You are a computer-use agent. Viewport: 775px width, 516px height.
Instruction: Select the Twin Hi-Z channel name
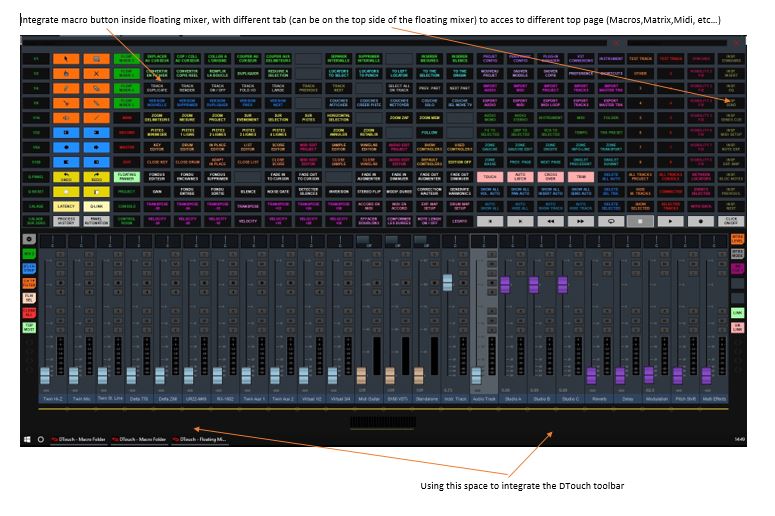[x=52, y=399]
